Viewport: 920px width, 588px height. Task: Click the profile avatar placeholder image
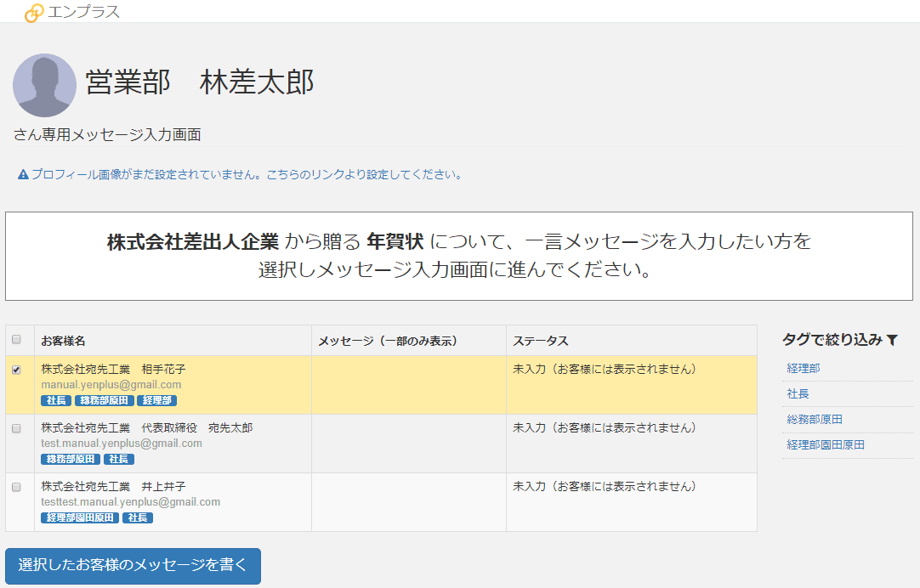(x=44, y=86)
